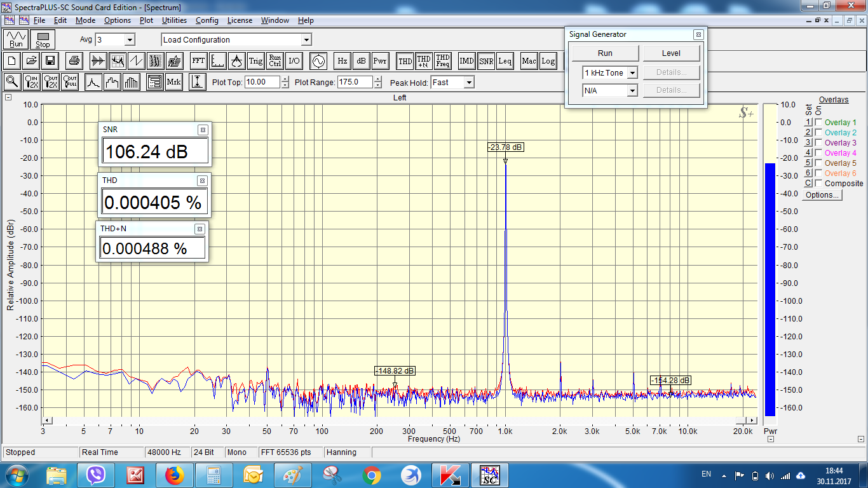Open the 1 kHz Tone generator dropdown

pyautogui.click(x=632, y=72)
